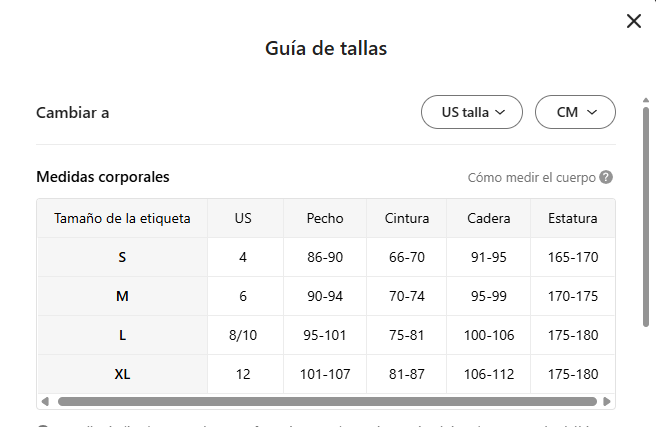Open the US talla dropdown
The height and width of the screenshot is (427, 656).
472,113
